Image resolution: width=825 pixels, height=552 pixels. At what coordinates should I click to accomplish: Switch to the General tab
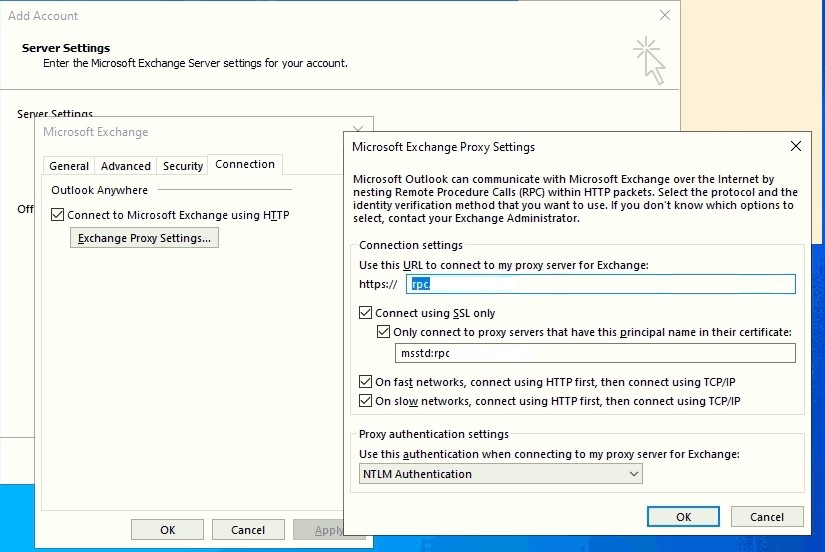pos(69,166)
